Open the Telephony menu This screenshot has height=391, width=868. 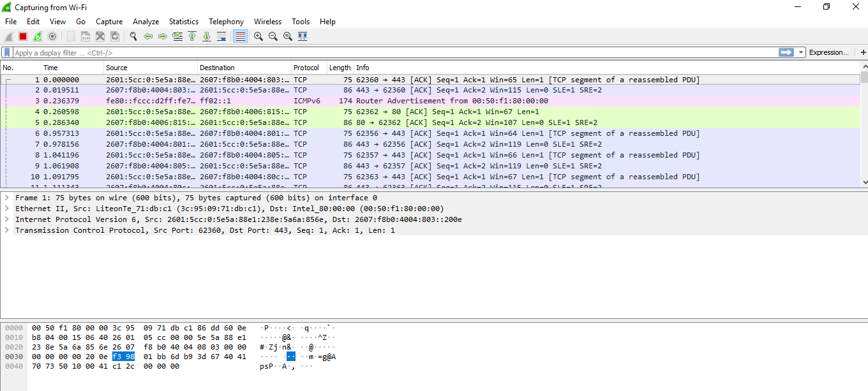point(226,21)
